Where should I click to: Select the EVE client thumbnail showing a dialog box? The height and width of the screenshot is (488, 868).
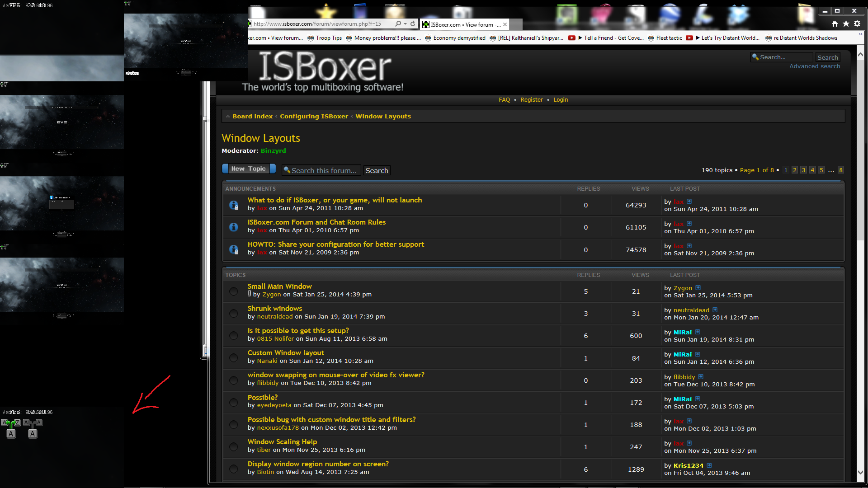pos(62,203)
